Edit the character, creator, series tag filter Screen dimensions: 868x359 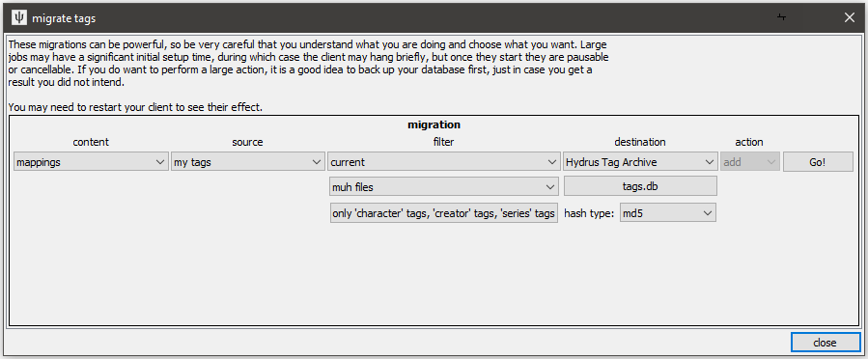tap(443, 213)
